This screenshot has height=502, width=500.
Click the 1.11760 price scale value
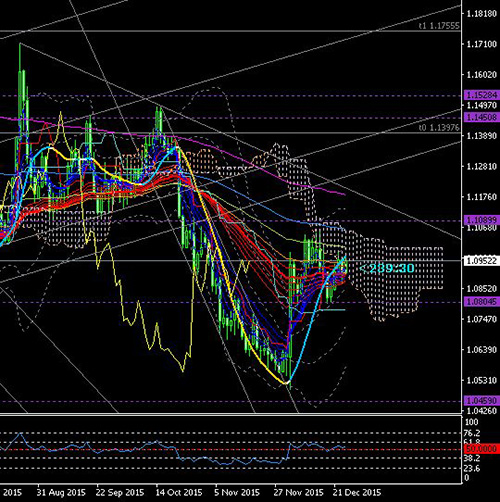point(482,197)
